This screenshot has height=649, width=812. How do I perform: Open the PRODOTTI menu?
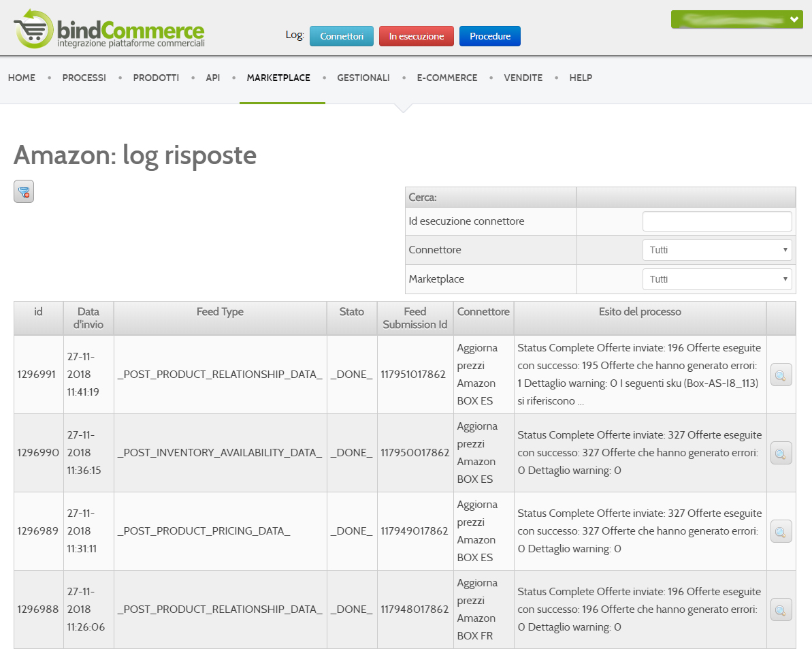156,78
